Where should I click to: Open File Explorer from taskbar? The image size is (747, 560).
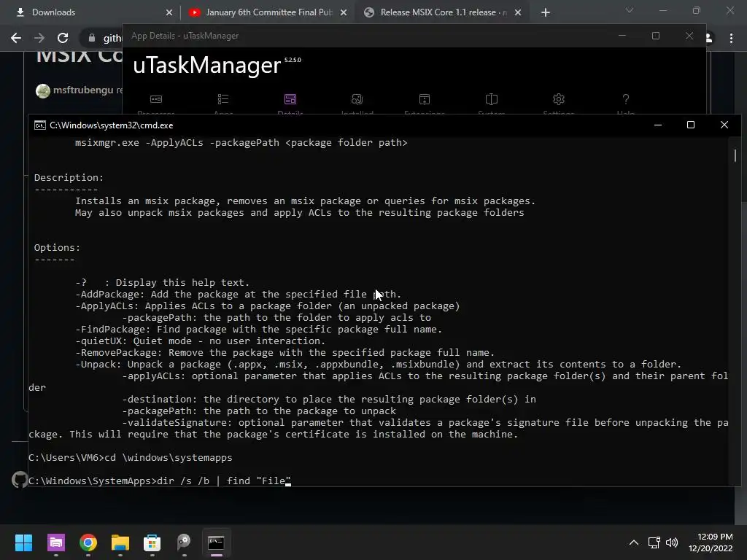click(x=120, y=542)
